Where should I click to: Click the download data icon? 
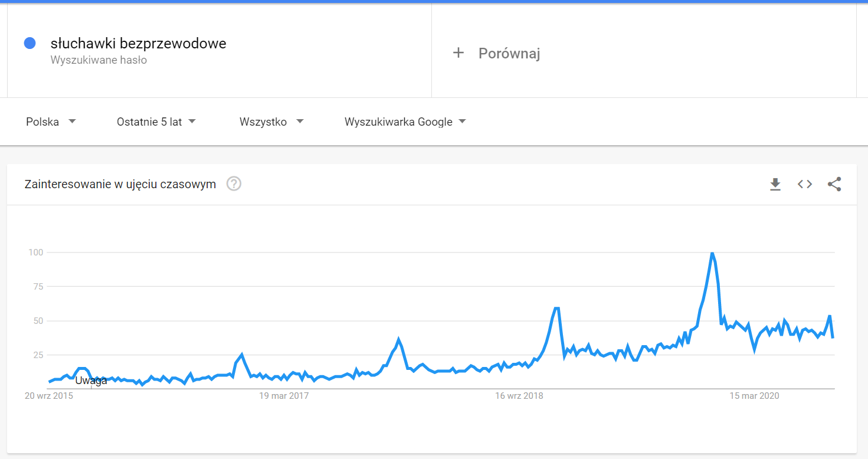[775, 184]
